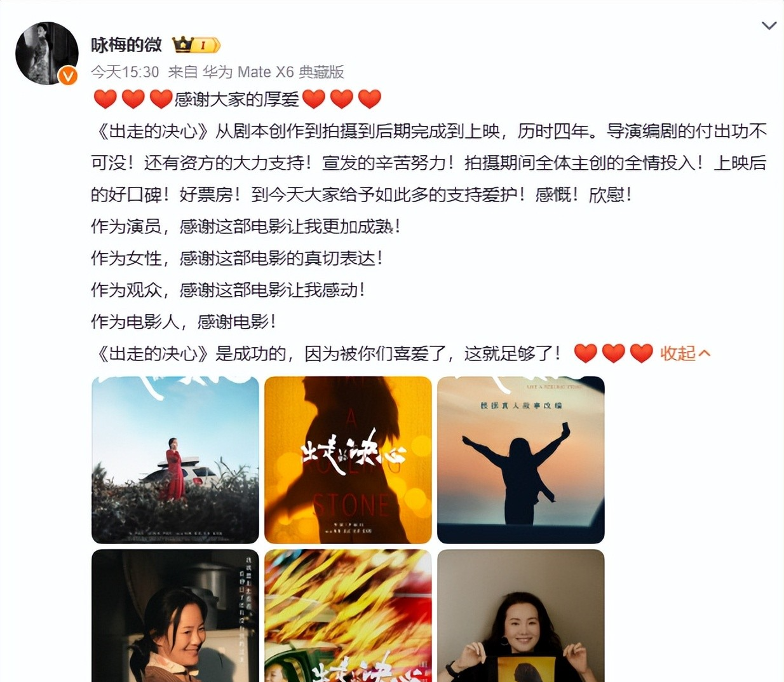
Task: Click the orange verified V badge
Action: tap(68, 76)
